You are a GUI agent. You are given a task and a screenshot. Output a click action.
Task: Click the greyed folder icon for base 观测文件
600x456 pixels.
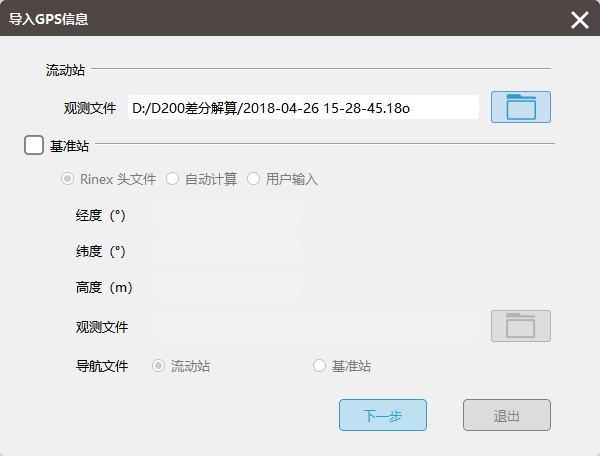521,326
